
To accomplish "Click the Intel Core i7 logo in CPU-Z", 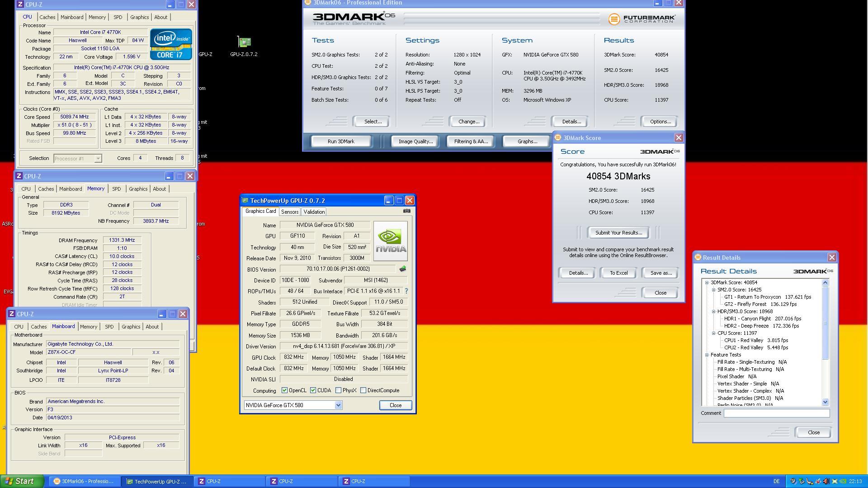I will 171,44.
